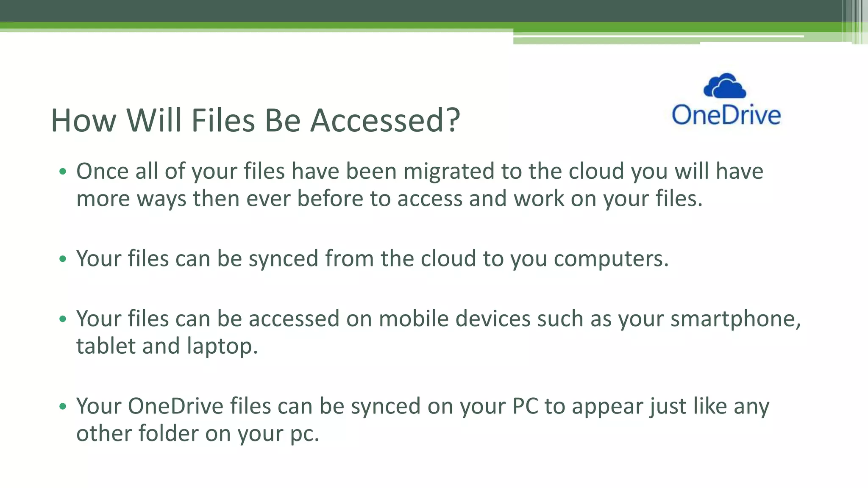Click the bullet about mobile devices and smartphone
The image size is (868, 488).
click(x=439, y=332)
